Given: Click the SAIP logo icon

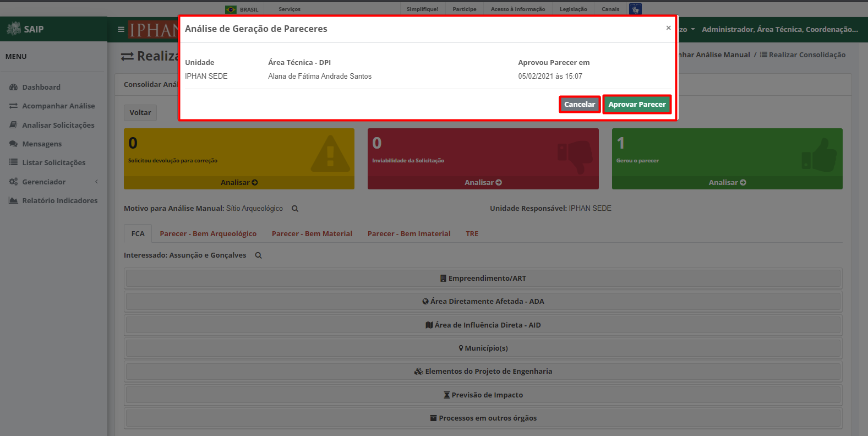Looking at the screenshot, I should (x=14, y=29).
